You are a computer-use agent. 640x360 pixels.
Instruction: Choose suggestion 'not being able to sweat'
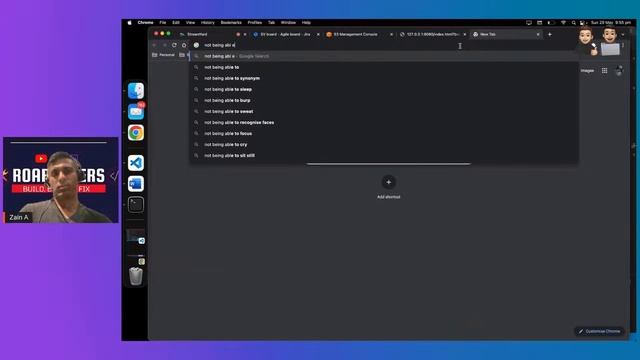pos(384,111)
